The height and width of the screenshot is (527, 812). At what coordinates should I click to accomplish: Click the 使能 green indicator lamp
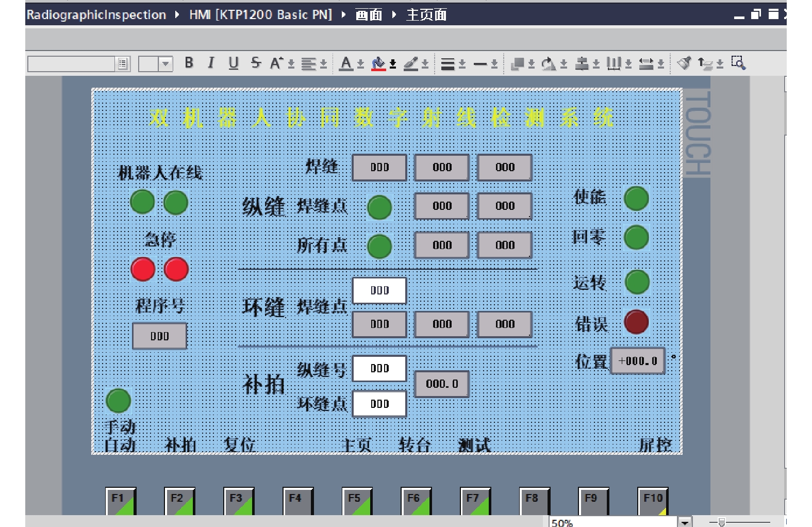click(x=636, y=199)
